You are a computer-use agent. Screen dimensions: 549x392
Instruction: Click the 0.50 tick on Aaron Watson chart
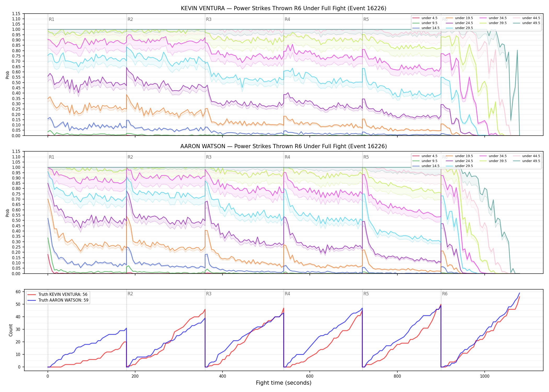coord(16,221)
